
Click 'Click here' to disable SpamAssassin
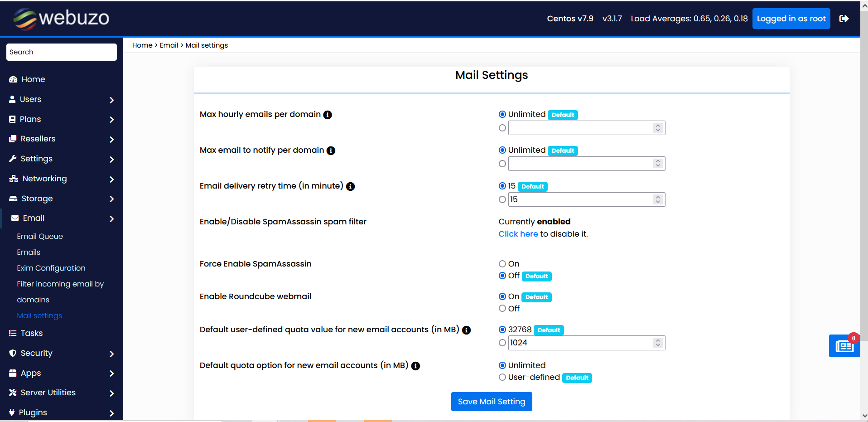pyautogui.click(x=518, y=234)
